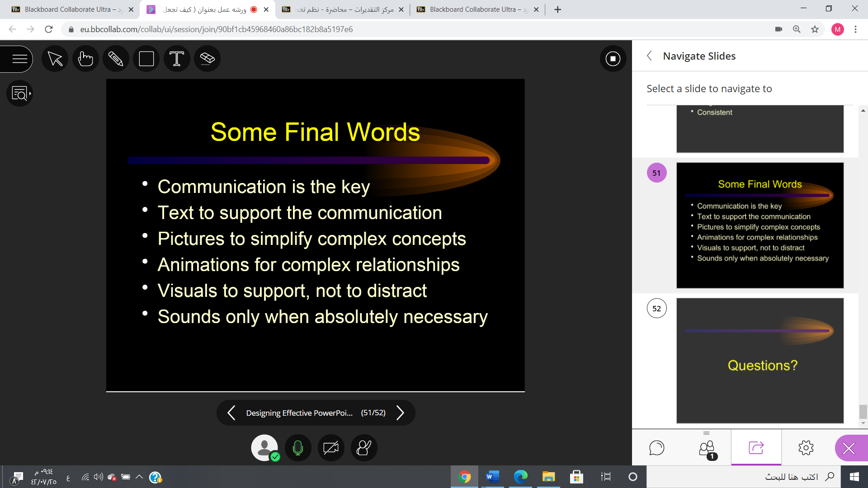Viewport: 868px width, 488px height.
Task: Stop sharing the presentation file
Action: tap(613, 59)
